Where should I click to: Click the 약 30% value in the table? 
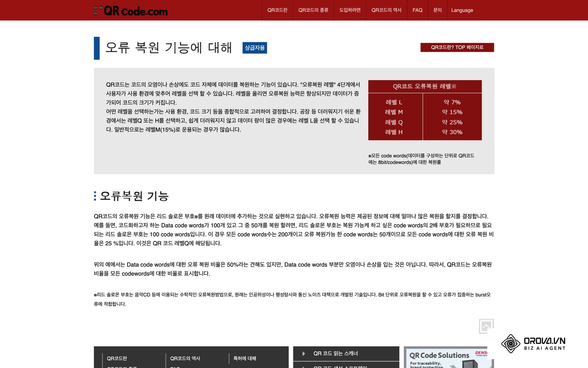click(452, 132)
